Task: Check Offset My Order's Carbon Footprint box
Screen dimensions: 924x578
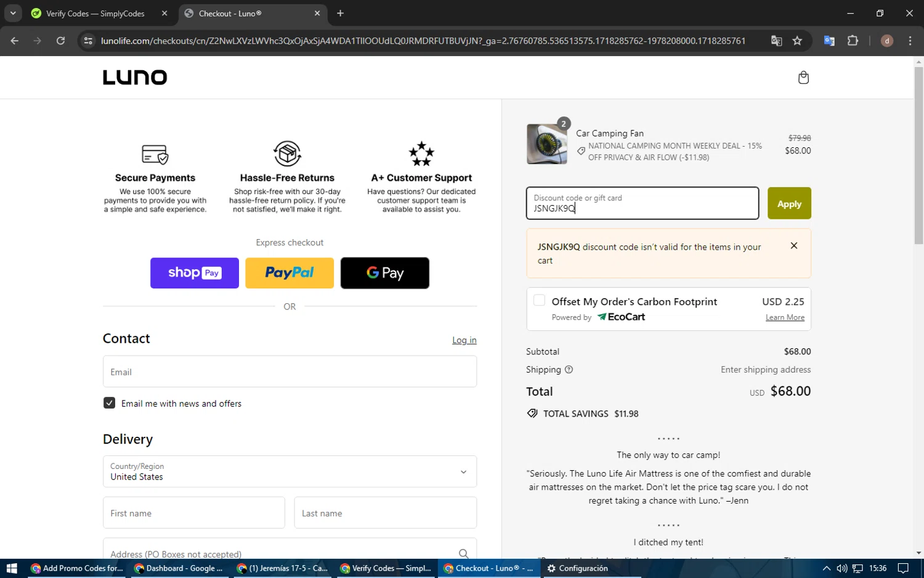Action: pos(539,300)
